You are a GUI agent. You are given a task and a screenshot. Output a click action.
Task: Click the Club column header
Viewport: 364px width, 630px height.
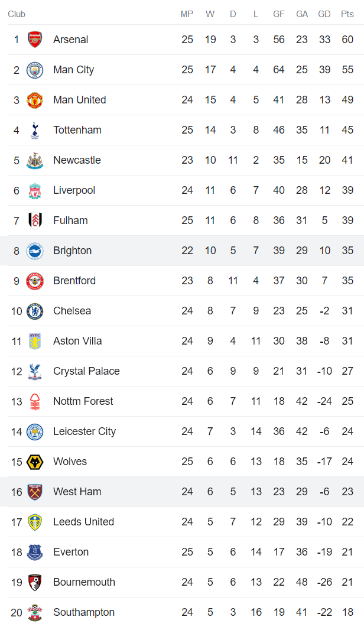(17, 14)
